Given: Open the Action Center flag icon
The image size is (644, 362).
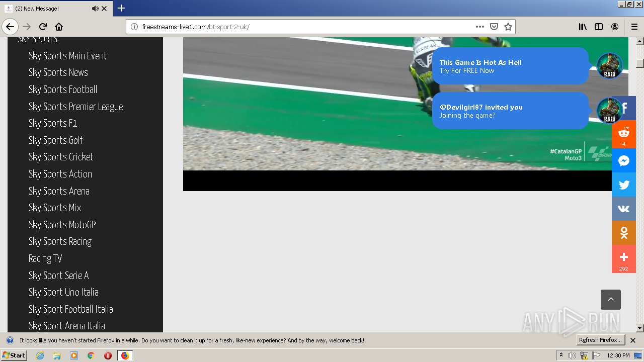Looking at the screenshot, I should [x=596, y=355].
